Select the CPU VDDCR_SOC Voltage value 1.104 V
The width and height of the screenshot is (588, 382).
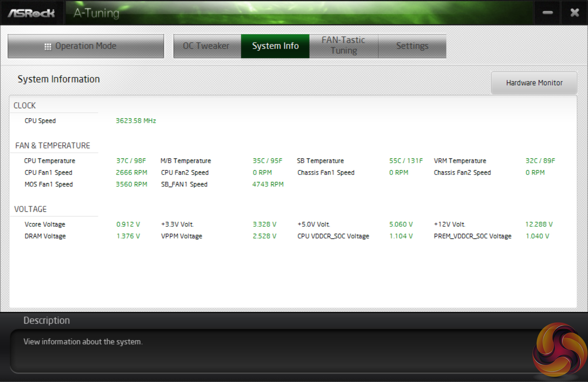coord(401,236)
